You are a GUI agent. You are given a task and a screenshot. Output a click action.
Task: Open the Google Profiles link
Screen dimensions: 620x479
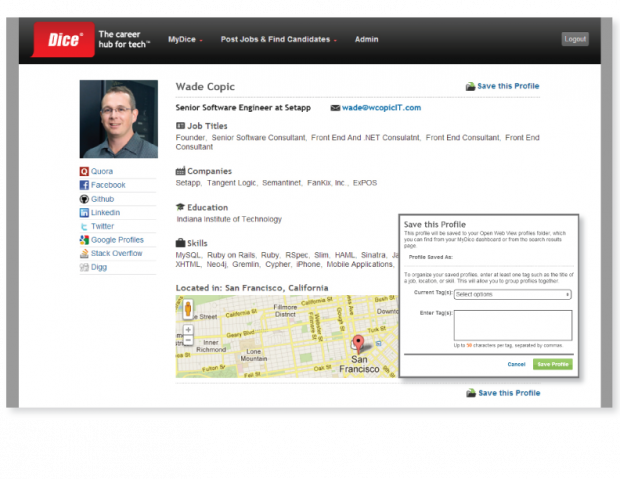pyautogui.click(x=117, y=240)
